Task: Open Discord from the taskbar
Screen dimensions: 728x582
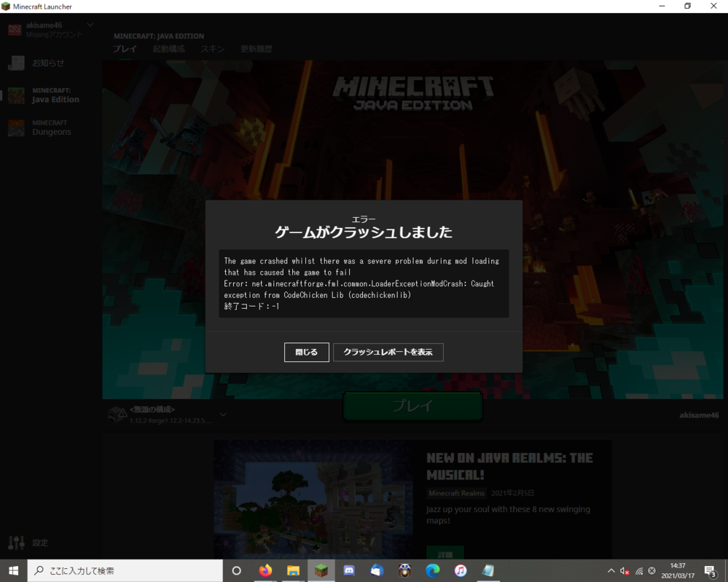Action: 349,570
